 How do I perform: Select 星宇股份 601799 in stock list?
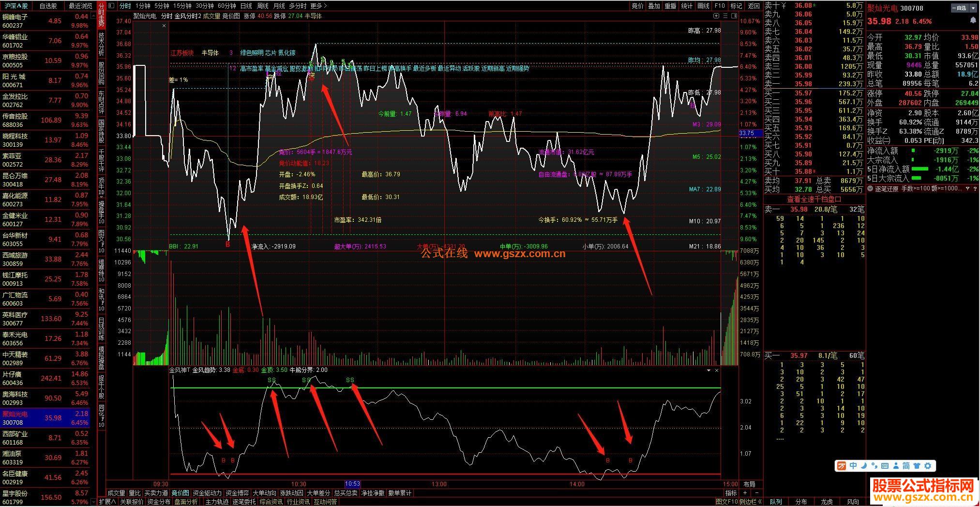[x=45, y=497]
